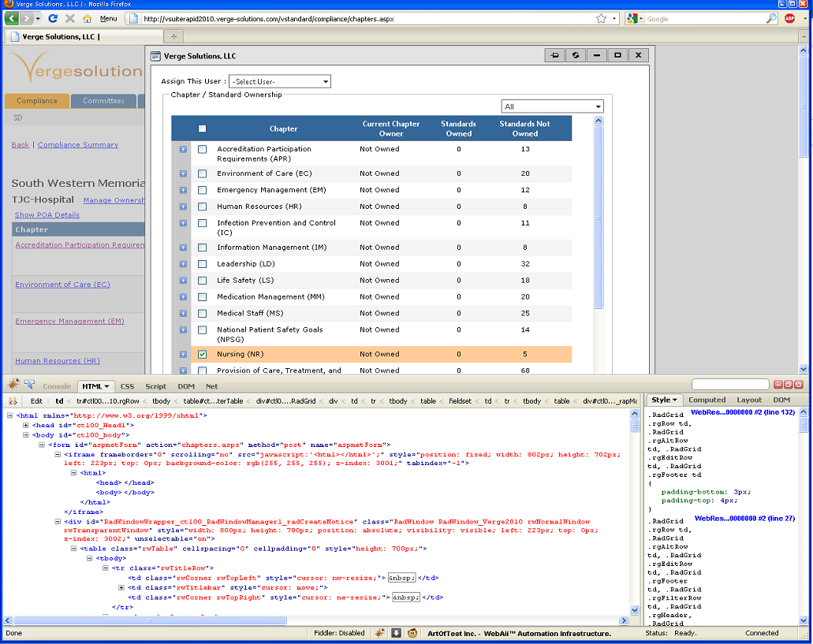Viewport: 813px width, 644px height.
Task: Tick the select-all checkbox in the grid header
Action: click(202, 128)
